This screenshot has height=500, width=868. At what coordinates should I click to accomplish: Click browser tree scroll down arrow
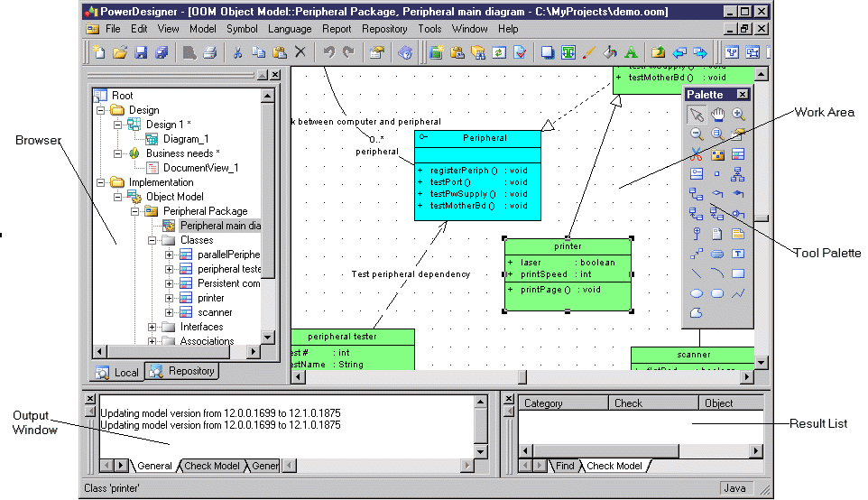coord(267,338)
